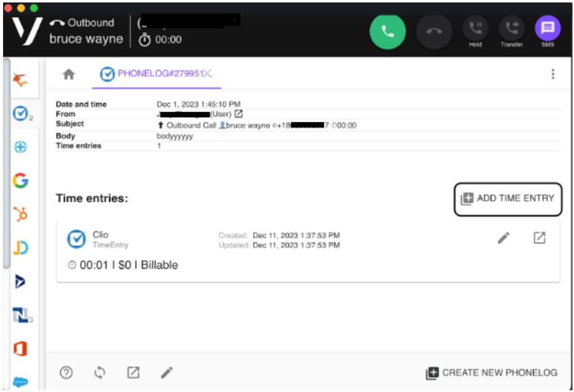Image resolution: width=574 pixels, height=392 pixels.
Task: Open the three-dot more options menu
Action: point(553,74)
